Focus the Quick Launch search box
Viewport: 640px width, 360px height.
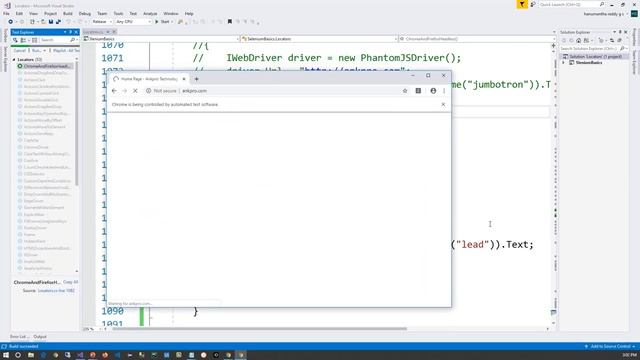(x=571, y=4)
